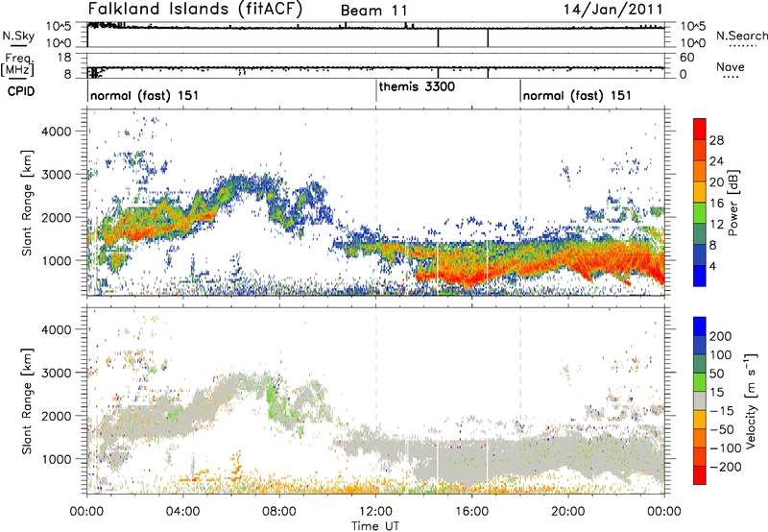Click the '20:00' time tick label
Screen dimensions: 768x532
point(568,512)
